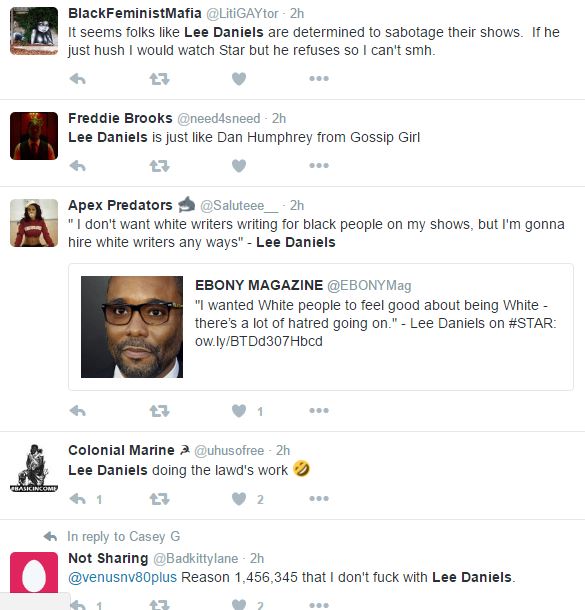This screenshot has width=585, height=610.
Task: Like Freddie Brooks' Gossip Girl tweet
Action: pos(239,166)
